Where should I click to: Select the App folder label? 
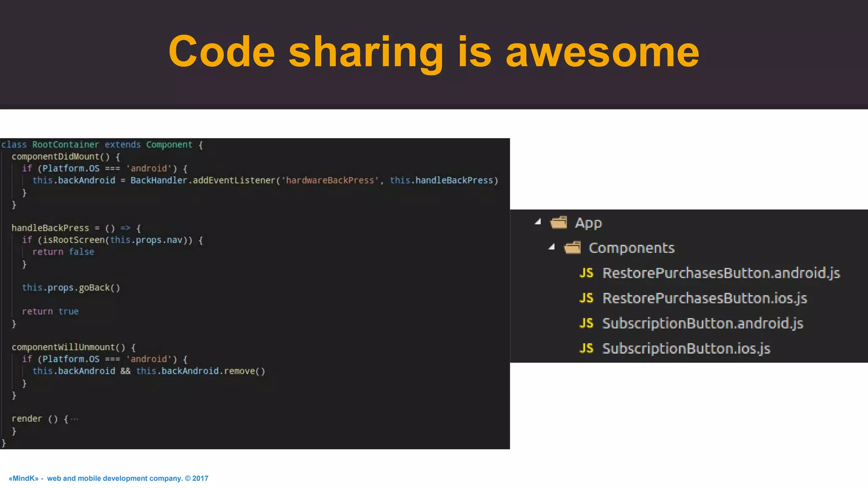pyautogui.click(x=588, y=223)
